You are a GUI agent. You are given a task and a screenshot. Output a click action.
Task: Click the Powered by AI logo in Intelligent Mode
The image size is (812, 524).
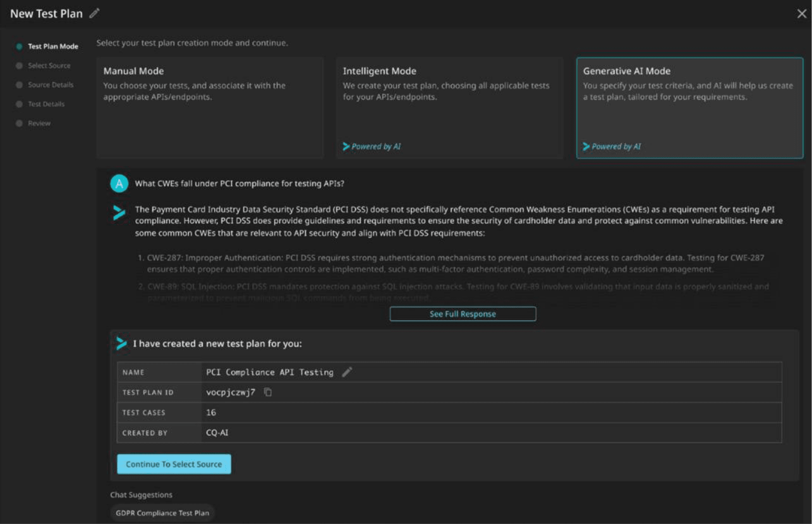point(346,146)
